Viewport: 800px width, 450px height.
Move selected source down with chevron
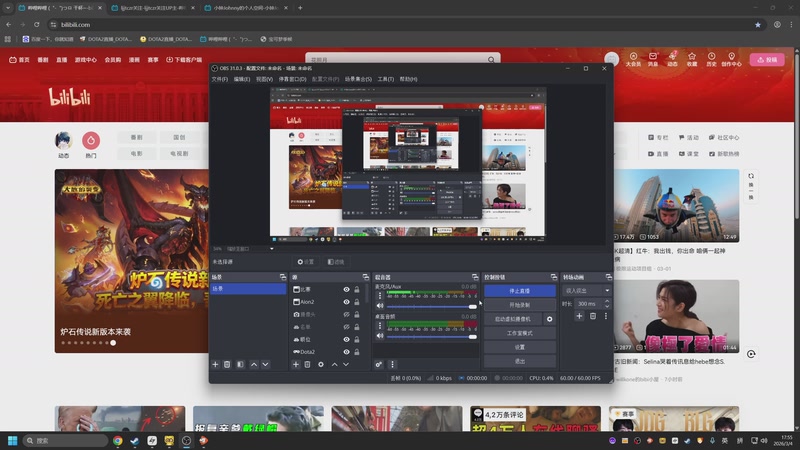point(347,365)
